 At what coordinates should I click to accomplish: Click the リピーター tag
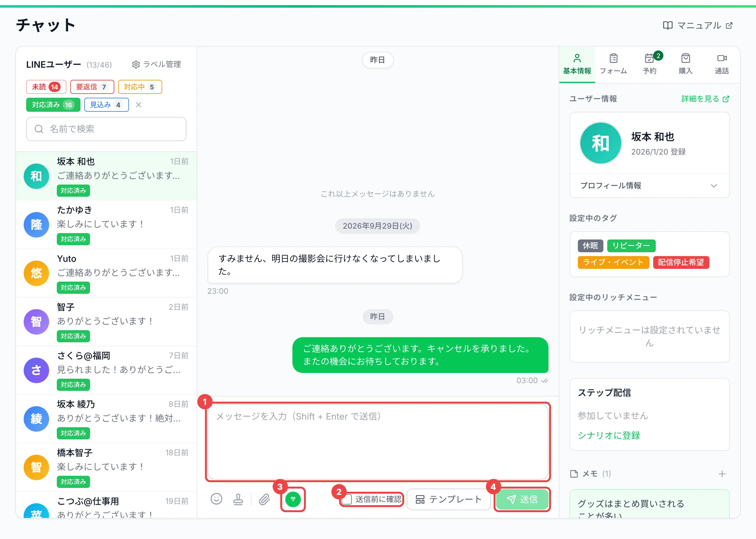click(631, 246)
